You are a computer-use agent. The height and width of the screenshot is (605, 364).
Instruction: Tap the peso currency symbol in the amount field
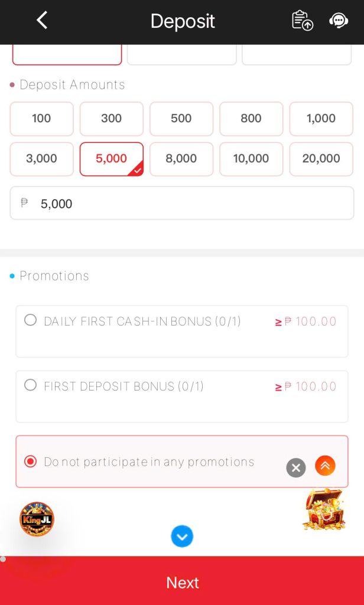[24, 203]
